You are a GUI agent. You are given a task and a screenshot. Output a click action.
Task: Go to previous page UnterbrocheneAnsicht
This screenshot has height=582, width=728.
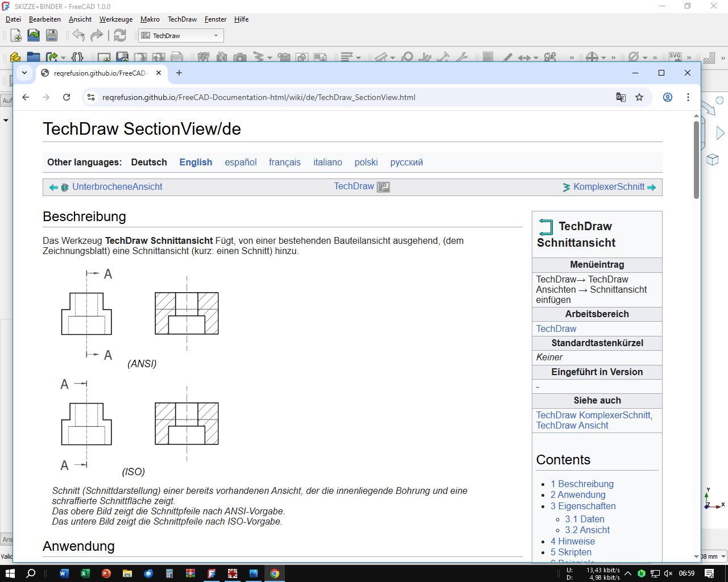117,187
